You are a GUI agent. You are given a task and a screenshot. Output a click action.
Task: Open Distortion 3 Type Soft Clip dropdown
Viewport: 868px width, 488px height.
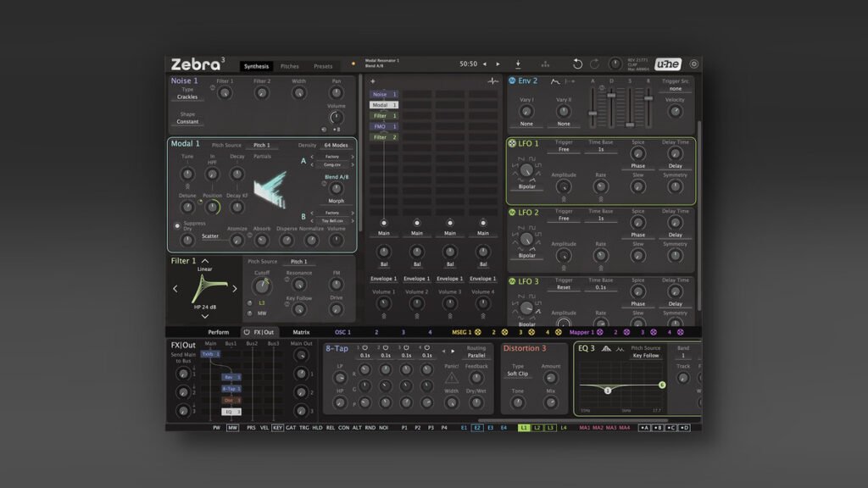point(518,374)
